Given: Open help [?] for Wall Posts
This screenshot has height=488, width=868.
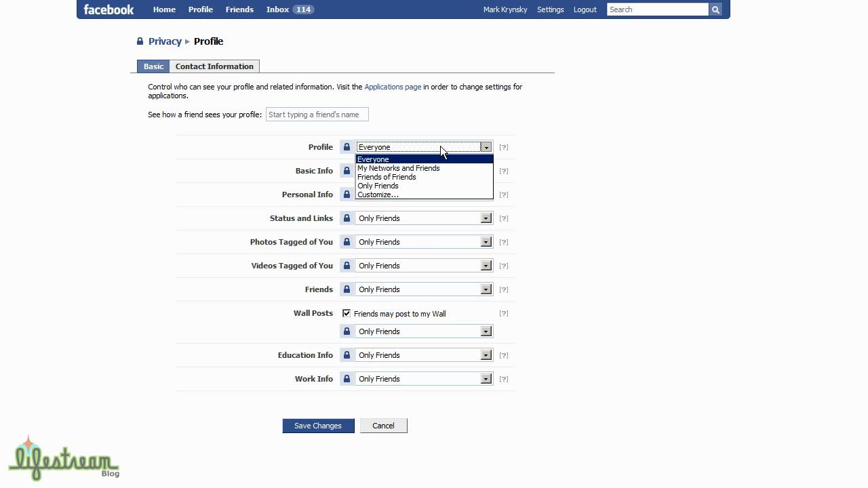Looking at the screenshot, I should (x=504, y=313).
